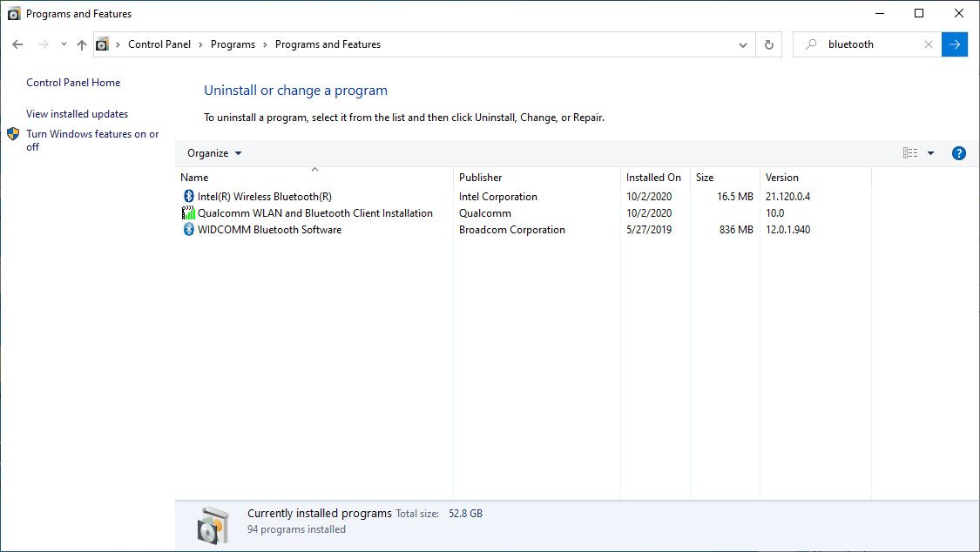
Task: Open address bar history dropdown
Action: click(x=742, y=45)
